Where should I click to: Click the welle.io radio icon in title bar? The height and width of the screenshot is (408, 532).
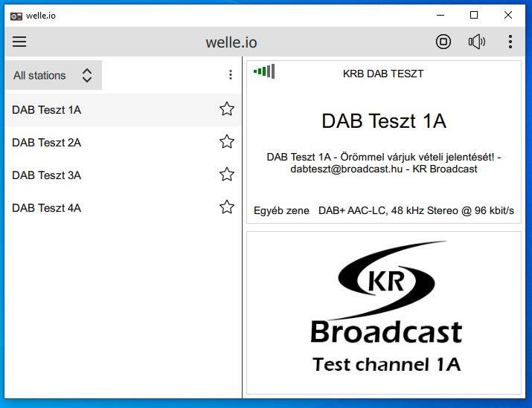click(16, 16)
